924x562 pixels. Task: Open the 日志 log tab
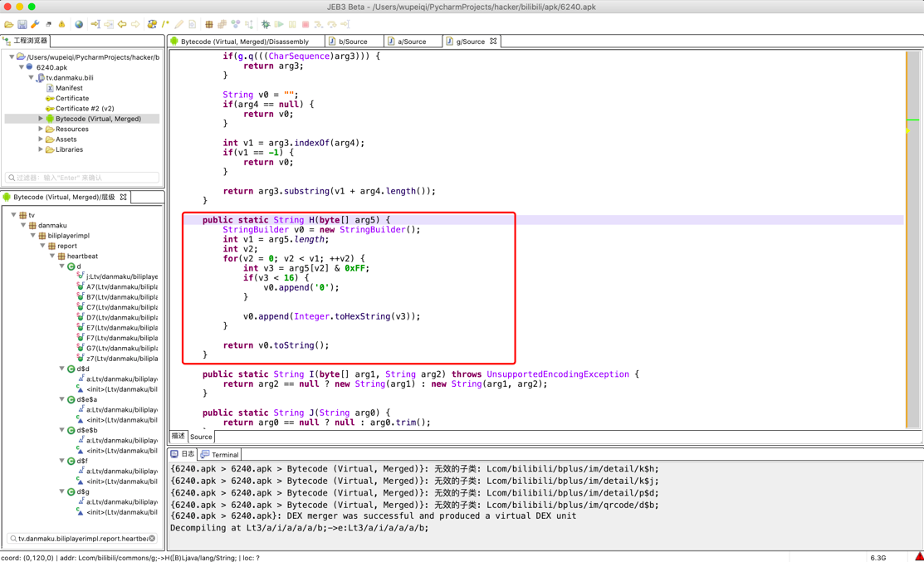183,454
